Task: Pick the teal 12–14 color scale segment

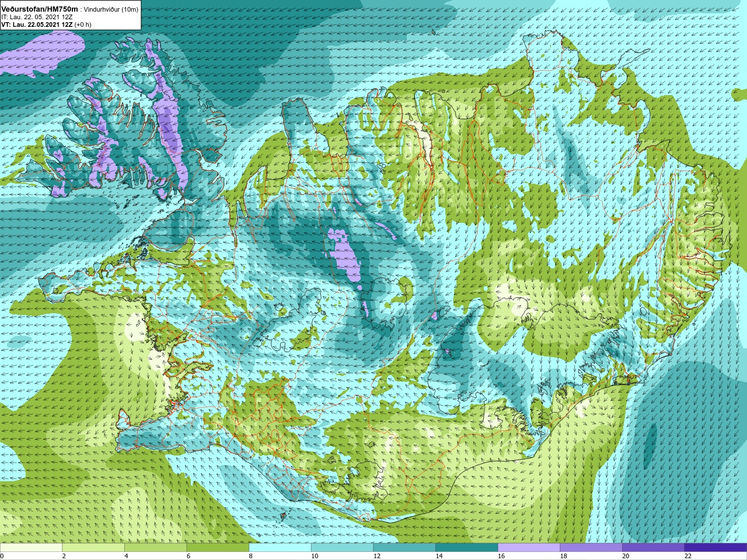Action: (x=404, y=548)
